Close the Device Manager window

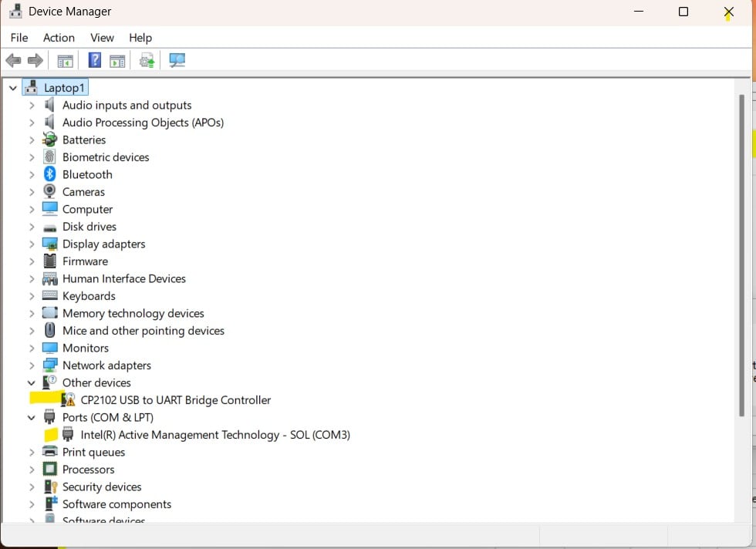coord(728,12)
